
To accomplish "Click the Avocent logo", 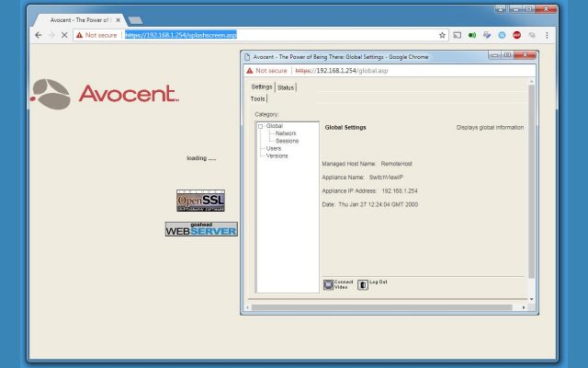I will [x=105, y=94].
